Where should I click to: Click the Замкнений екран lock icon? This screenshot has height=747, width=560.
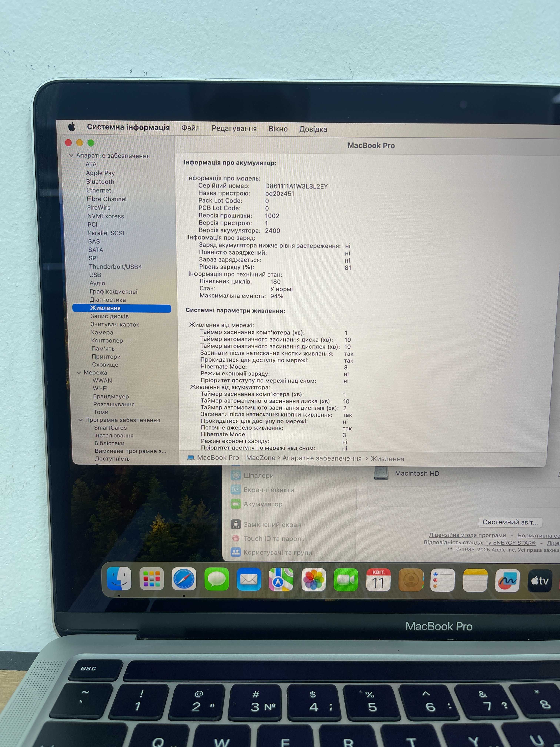point(236,524)
